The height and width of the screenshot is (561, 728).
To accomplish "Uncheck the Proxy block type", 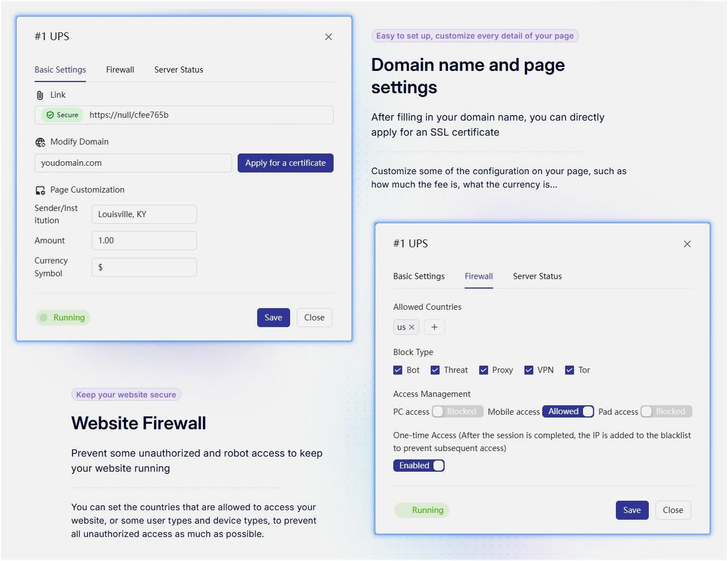I will pos(484,370).
